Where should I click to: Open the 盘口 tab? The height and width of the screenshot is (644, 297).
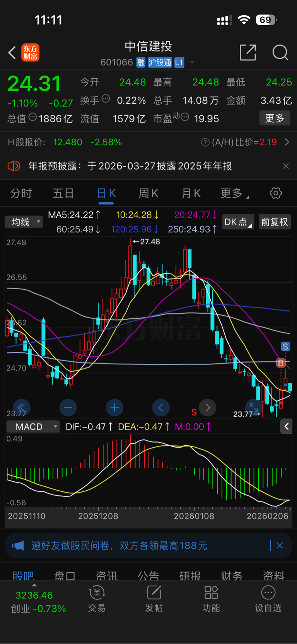click(x=65, y=575)
